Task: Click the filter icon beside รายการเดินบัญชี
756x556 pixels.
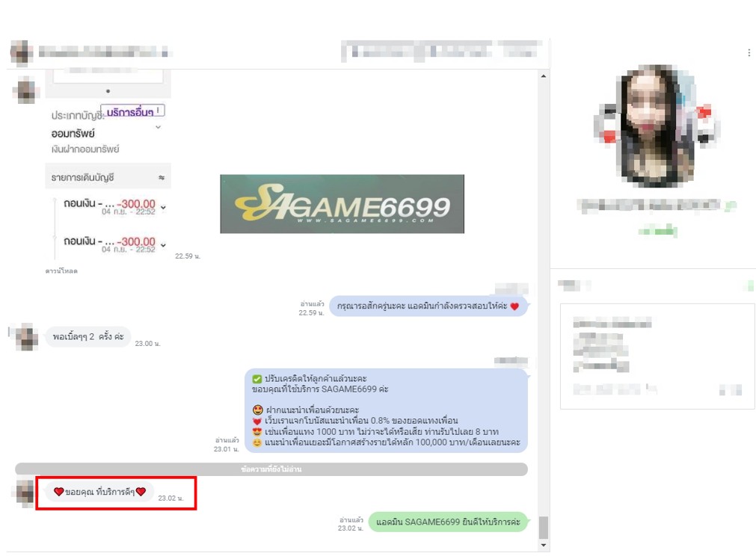Action: [x=161, y=178]
